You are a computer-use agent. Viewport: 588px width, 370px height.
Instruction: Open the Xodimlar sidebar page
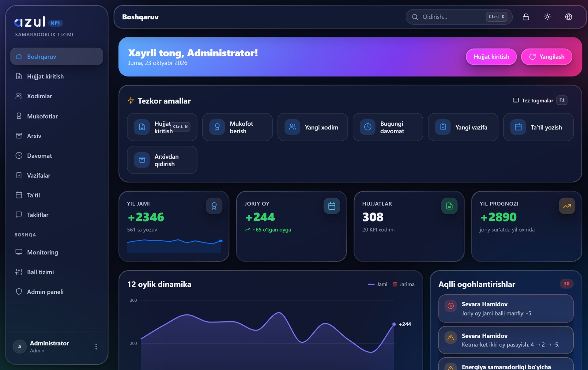click(x=57, y=96)
